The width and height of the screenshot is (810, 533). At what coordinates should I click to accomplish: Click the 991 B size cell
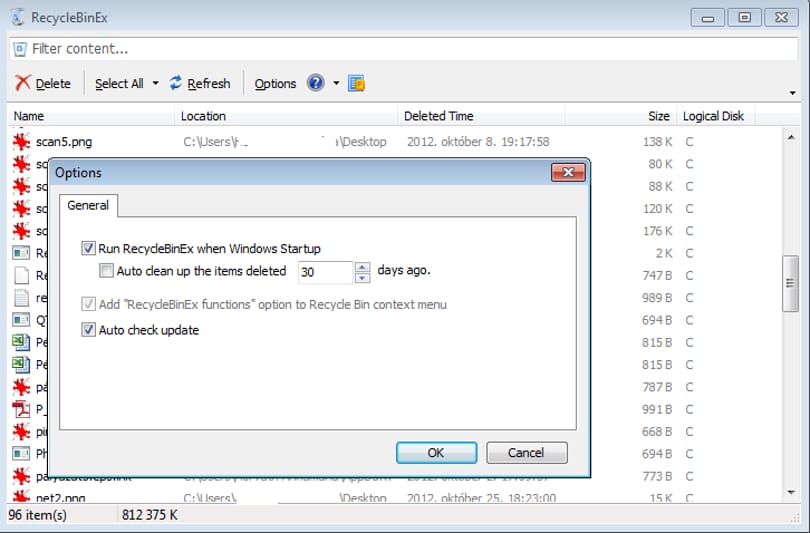[x=657, y=409]
